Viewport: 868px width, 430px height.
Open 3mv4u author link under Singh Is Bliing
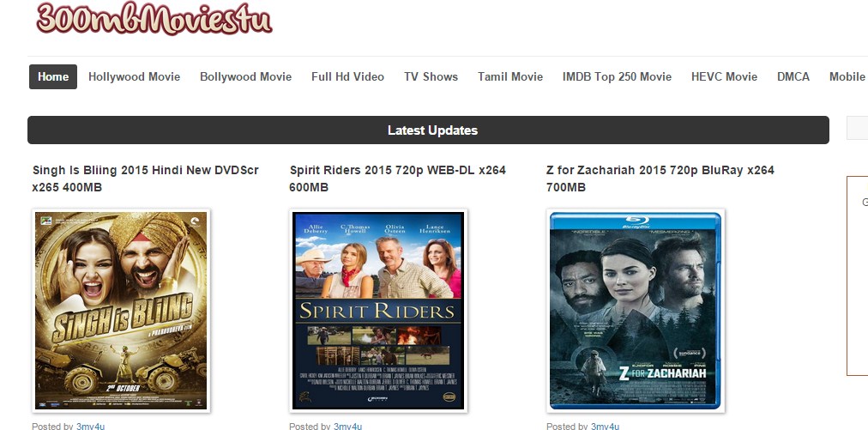[x=90, y=426]
